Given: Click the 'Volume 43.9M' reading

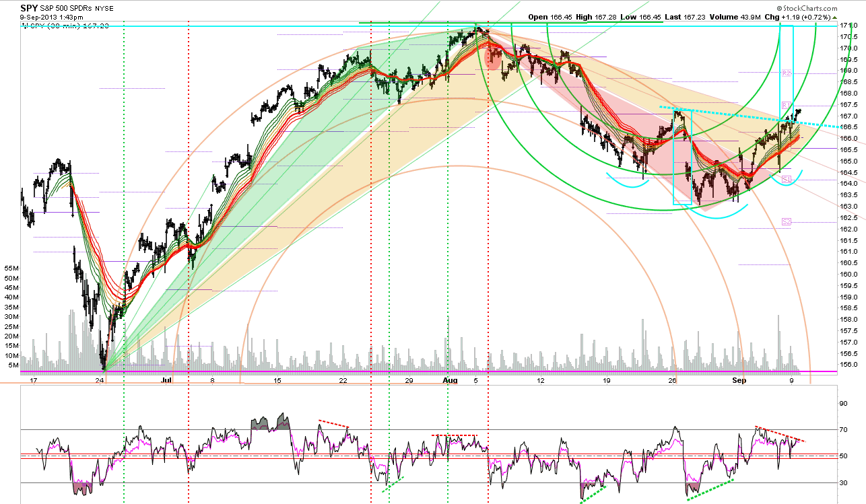Looking at the screenshot, I should (734, 17).
